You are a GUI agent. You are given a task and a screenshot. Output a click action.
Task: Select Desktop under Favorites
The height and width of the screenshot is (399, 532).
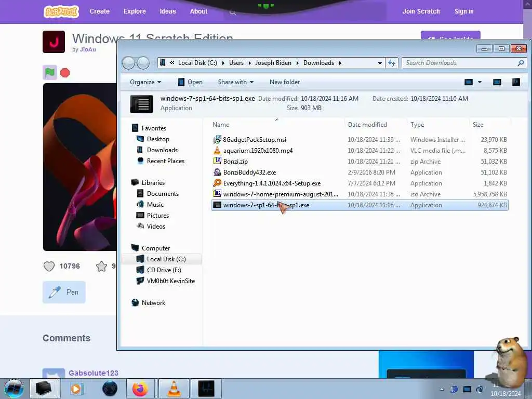click(x=158, y=139)
